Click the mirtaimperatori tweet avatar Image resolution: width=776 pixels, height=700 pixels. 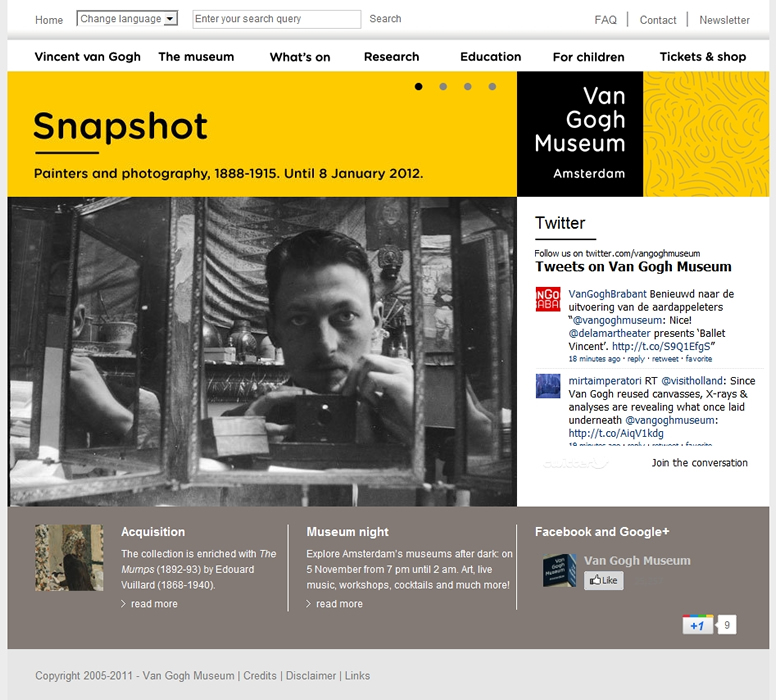tap(548, 386)
